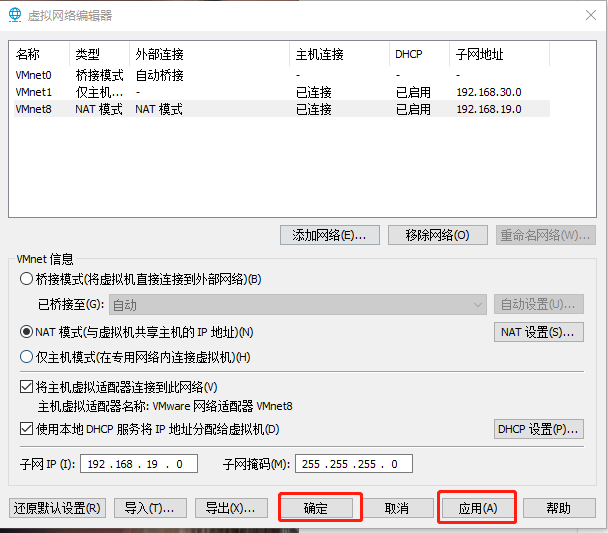Click into the 子网 IP input field

click(x=140, y=464)
